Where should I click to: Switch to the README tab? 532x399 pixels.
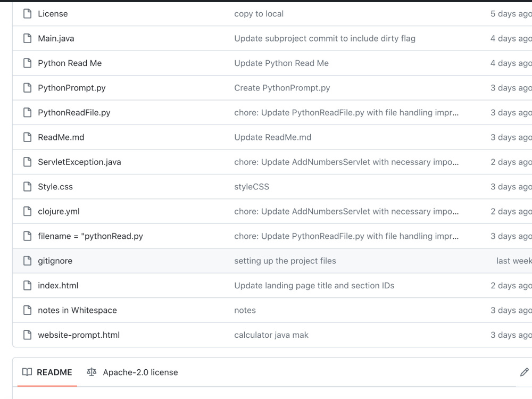click(x=47, y=372)
